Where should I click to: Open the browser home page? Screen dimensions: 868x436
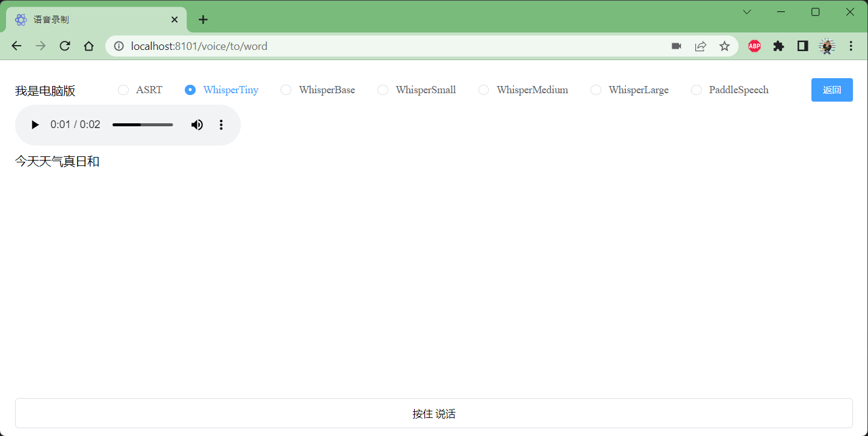(89, 46)
